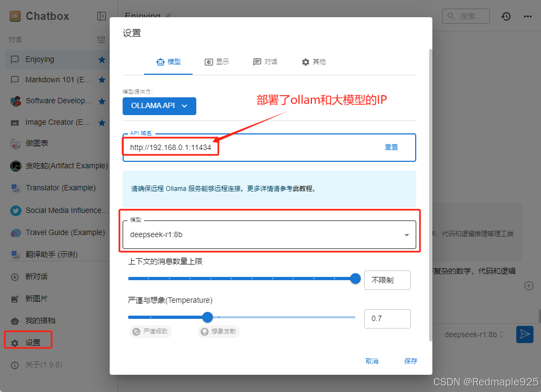Click the archive conversations icon
The width and height of the screenshot is (541, 392).
101,40
